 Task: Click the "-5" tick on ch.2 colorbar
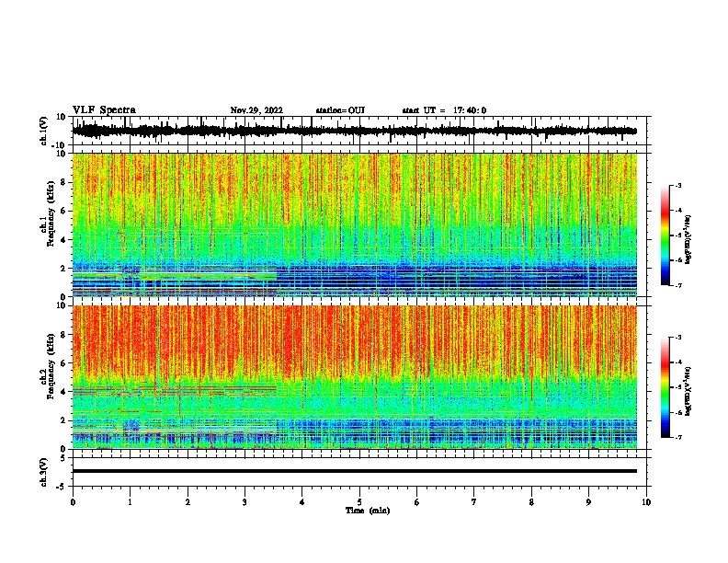click(x=677, y=387)
